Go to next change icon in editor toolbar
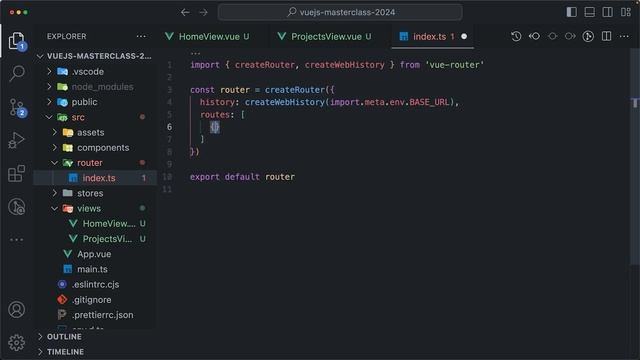 pyautogui.click(x=570, y=36)
